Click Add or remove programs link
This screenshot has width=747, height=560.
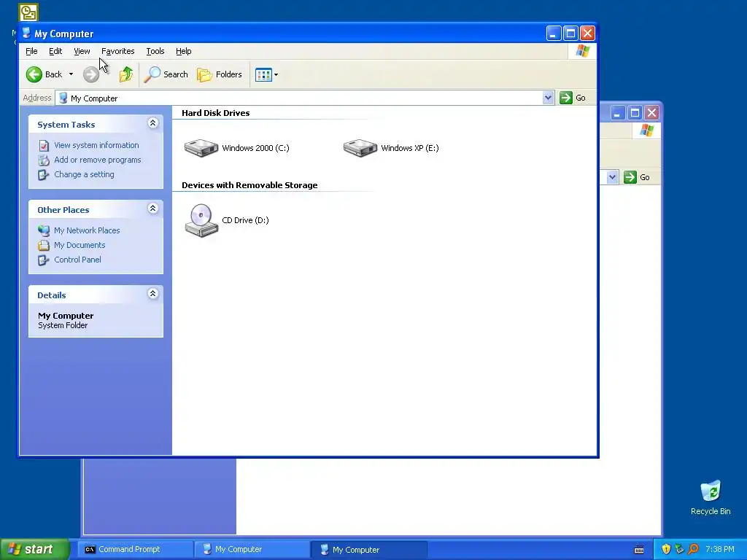[98, 160]
